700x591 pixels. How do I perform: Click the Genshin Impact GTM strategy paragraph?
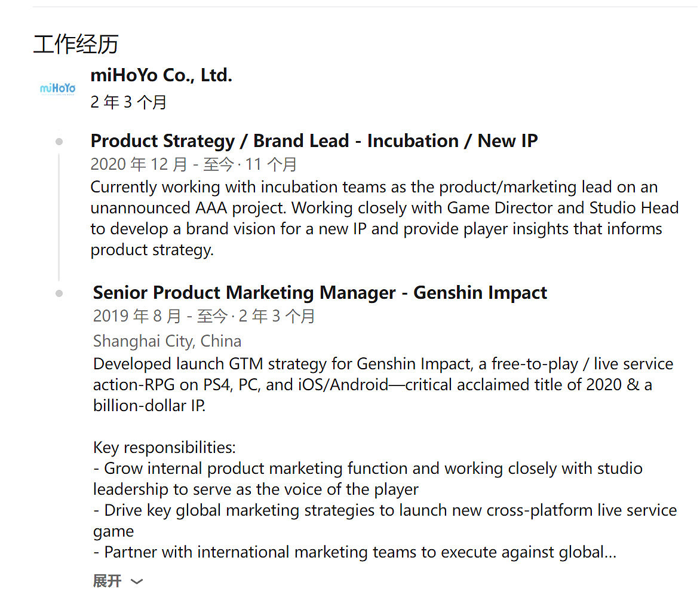(x=382, y=384)
